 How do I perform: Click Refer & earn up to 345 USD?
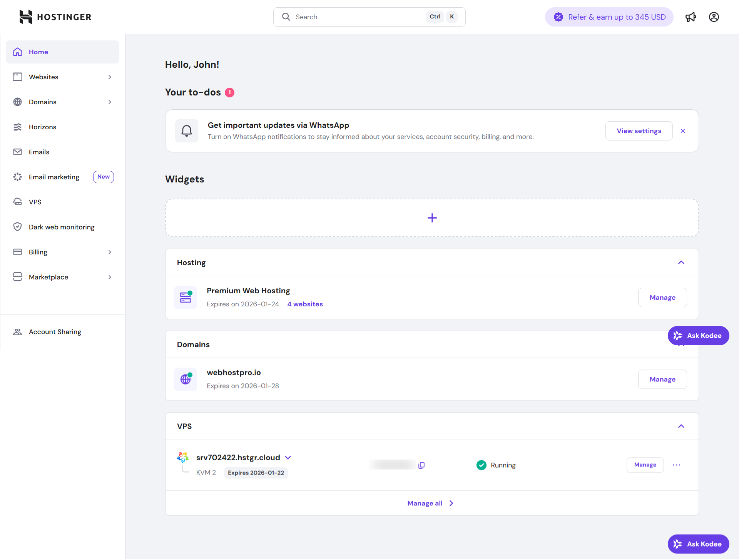coord(609,17)
